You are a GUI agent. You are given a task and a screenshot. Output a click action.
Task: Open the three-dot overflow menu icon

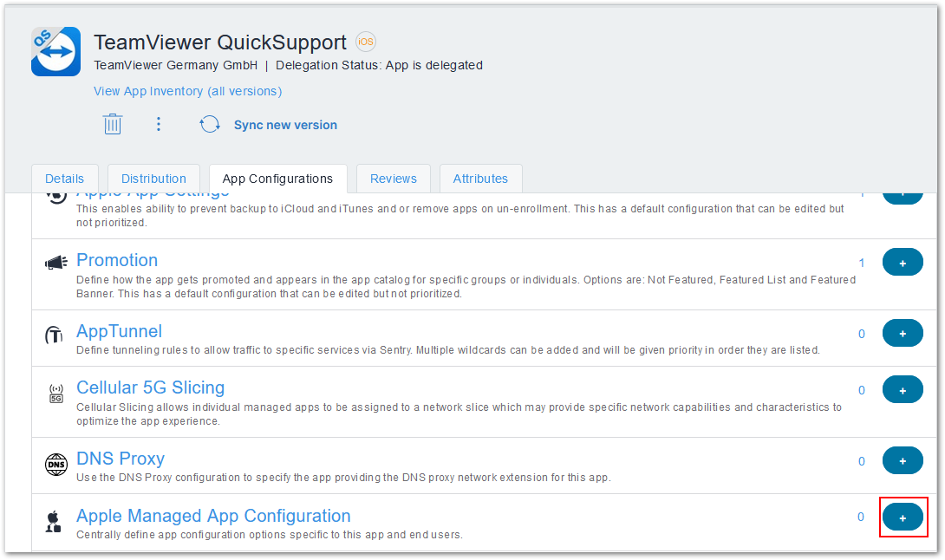[x=159, y=123]
